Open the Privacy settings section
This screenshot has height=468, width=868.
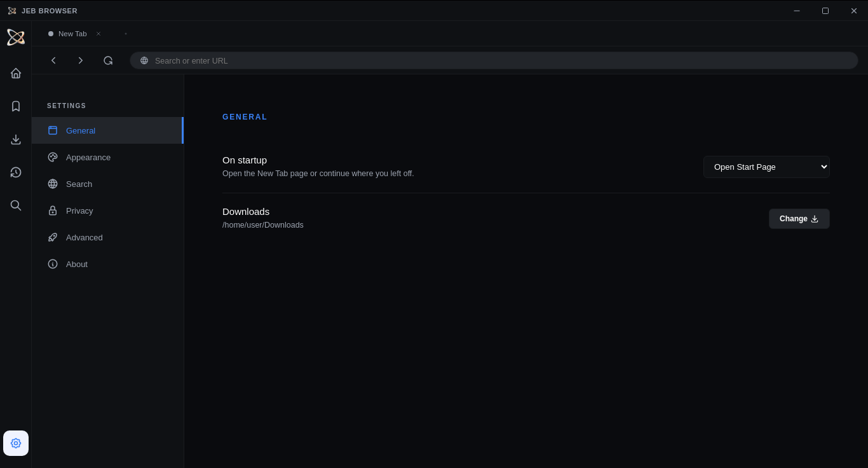[x=79, y=210]
